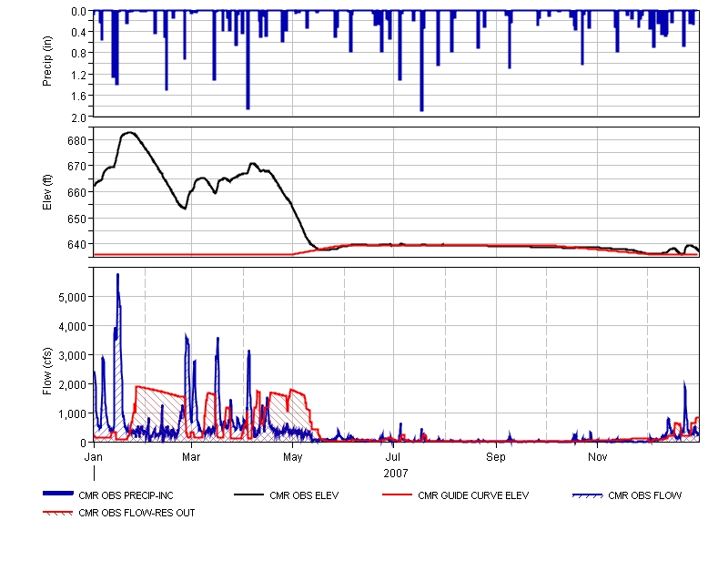Click the May label on the time axis
The width and height of the screenshot is (728, 571).
[x=293, y=455]
